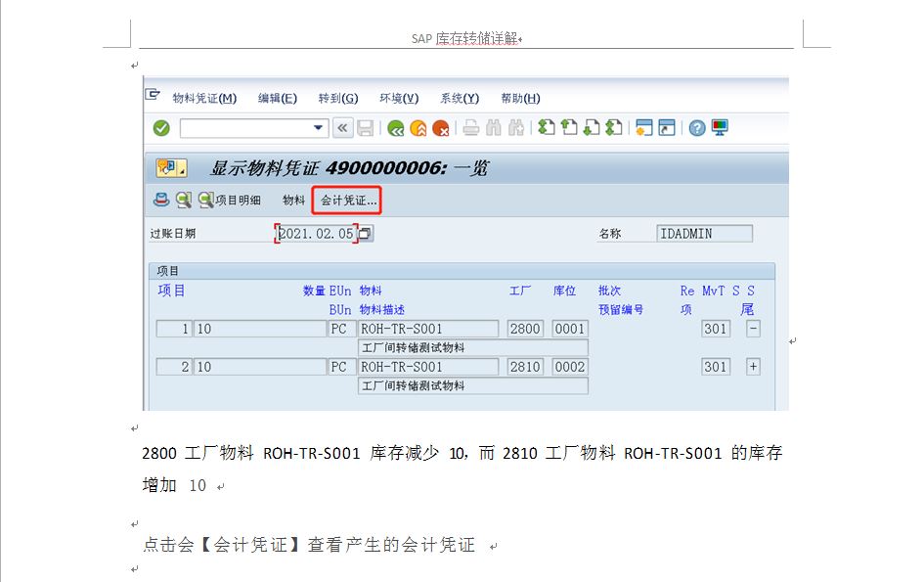Viewport: 924px width, 582px height.
Task: Open the 系统(Y) menu
Action: tap(460, 99)
